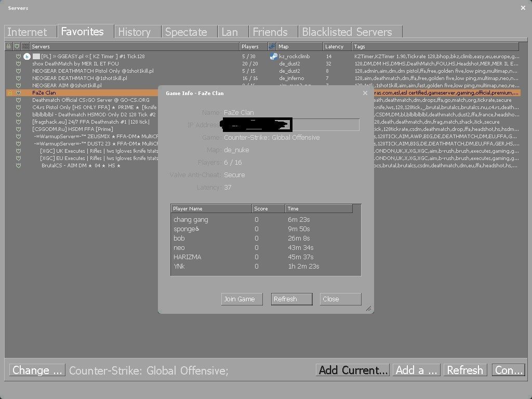Click the shield icon beside the CSGODM.Ru server
The width and height of the screenshot is (532, 399).
click(18, 129)
